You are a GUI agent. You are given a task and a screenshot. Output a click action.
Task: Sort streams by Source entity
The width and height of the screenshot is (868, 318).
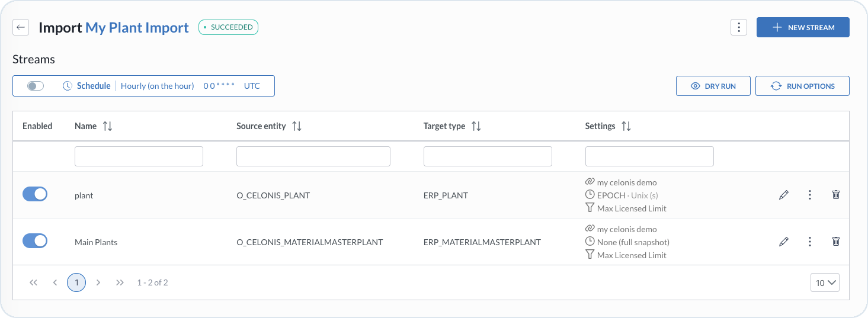(297, 126)
